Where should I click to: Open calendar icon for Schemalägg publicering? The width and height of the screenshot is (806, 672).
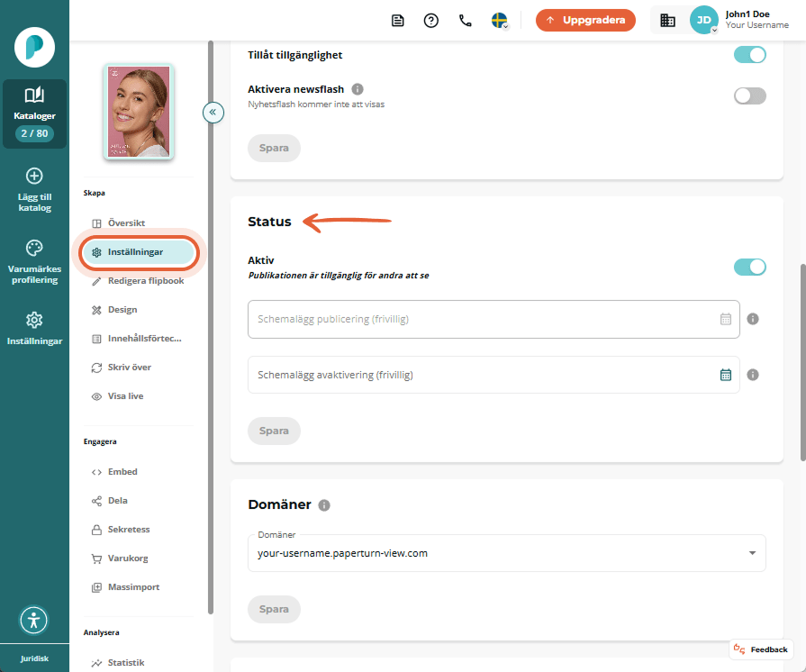(725, 319)
